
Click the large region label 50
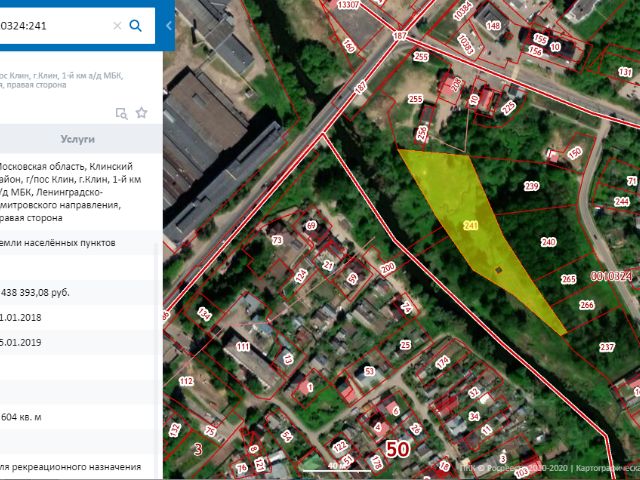click(x=397, y=450)
